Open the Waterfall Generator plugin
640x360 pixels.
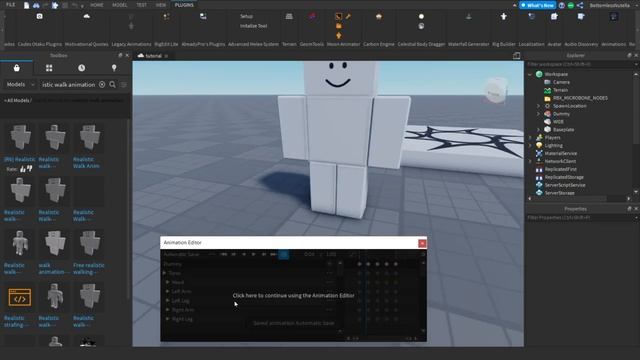pyautogui.click(x=469, y=16)
